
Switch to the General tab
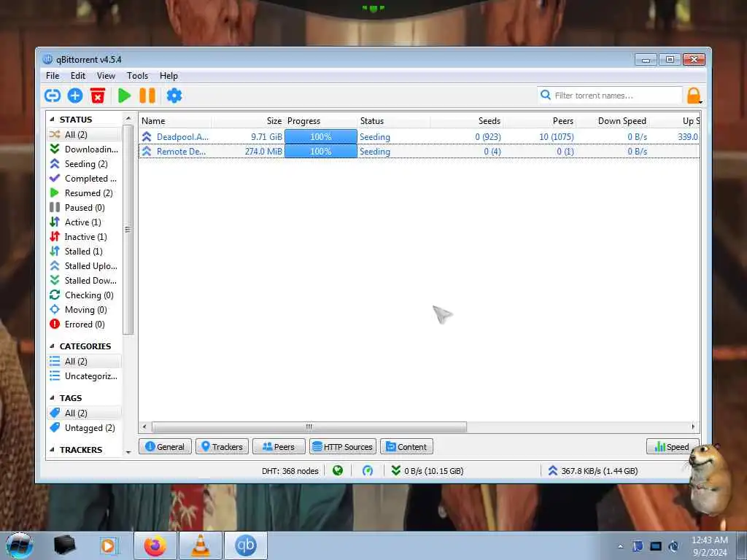click(165, 447)
